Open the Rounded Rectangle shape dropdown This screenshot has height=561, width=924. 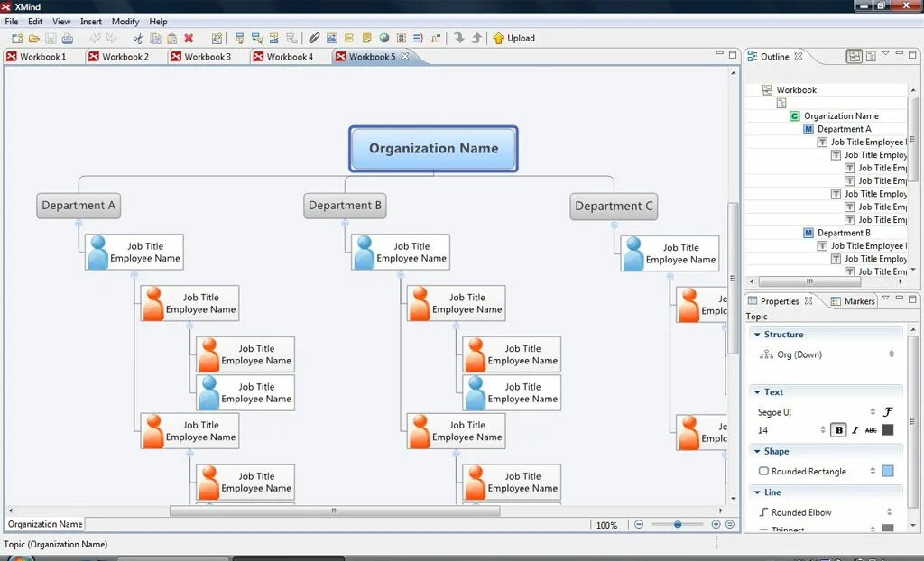pyautogui.click(x=873, y=471)
